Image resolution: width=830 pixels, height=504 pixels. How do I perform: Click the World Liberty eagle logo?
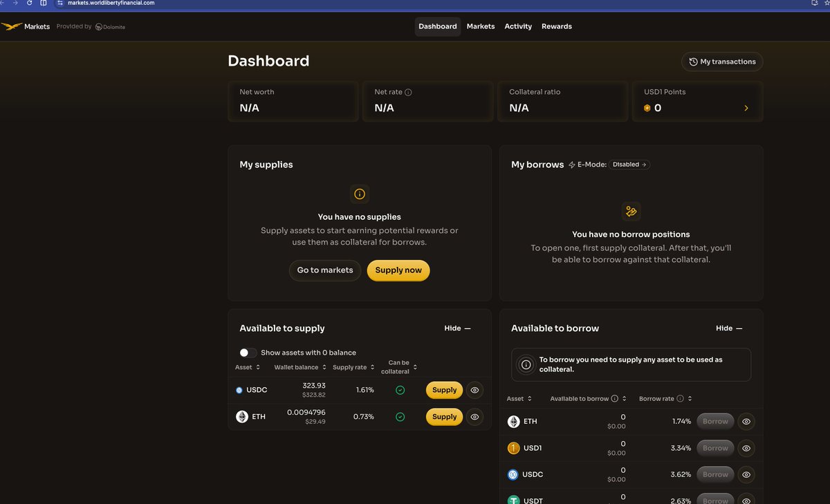[12, 26]
